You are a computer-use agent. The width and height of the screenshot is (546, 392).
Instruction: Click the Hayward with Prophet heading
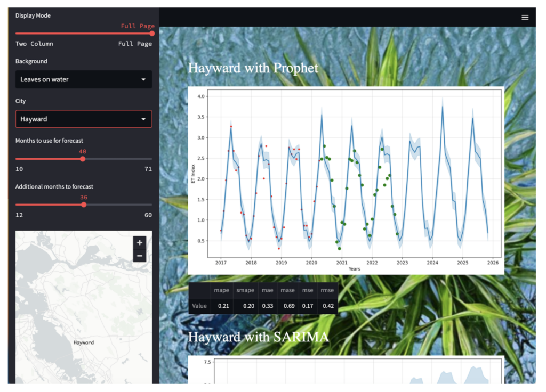click(x=253, y=68)
